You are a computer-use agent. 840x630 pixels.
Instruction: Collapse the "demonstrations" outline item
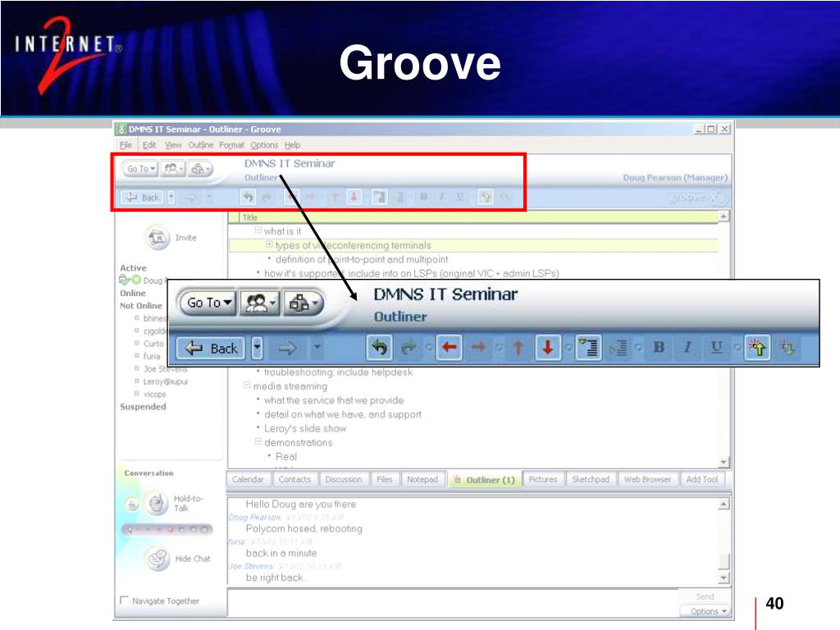258,442
